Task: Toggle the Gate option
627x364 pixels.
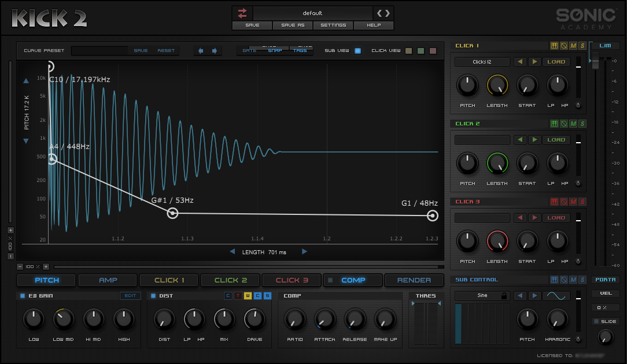Action: pyautogui.click(x=249, y=50)
